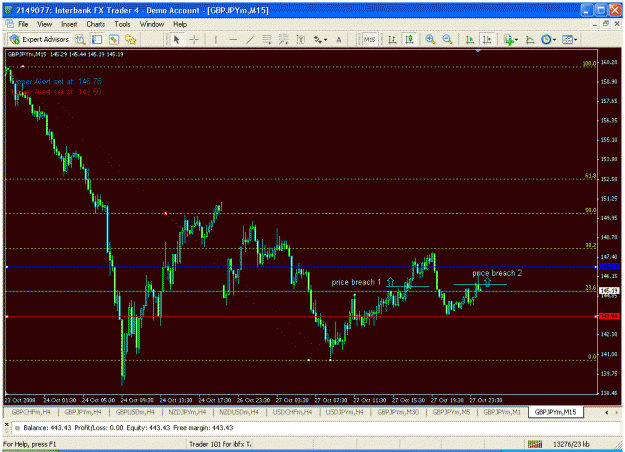Image resolution: width=625 pixels, height=452 pixels.
Task: Switch to the NZDJPYm,H4 chart tab
Action: pyautogui.click(x=187, y=412)
